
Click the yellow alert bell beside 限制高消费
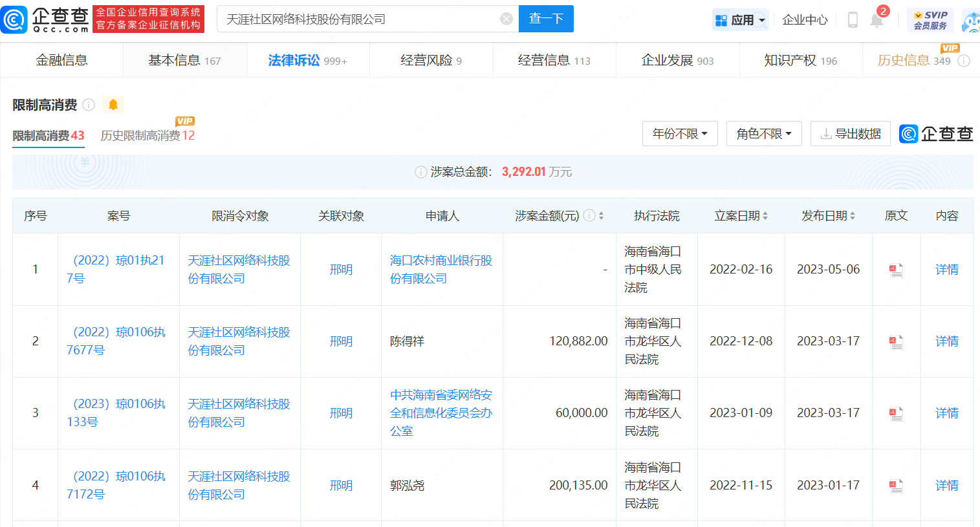pyautogui.click(x=113, y=105)
